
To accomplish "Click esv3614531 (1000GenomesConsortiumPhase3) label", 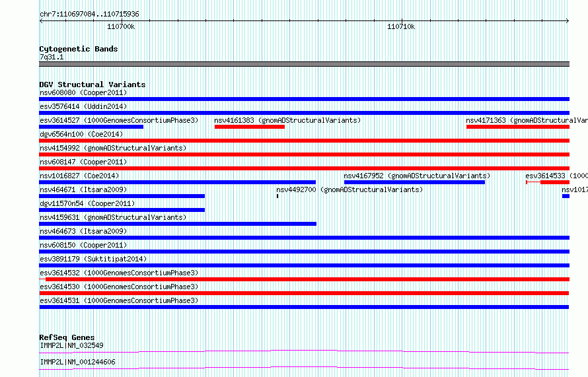I will click(x=119, y=300).
